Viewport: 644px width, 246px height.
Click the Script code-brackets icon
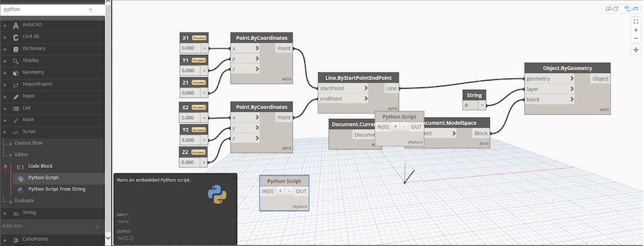coord(16,133)
